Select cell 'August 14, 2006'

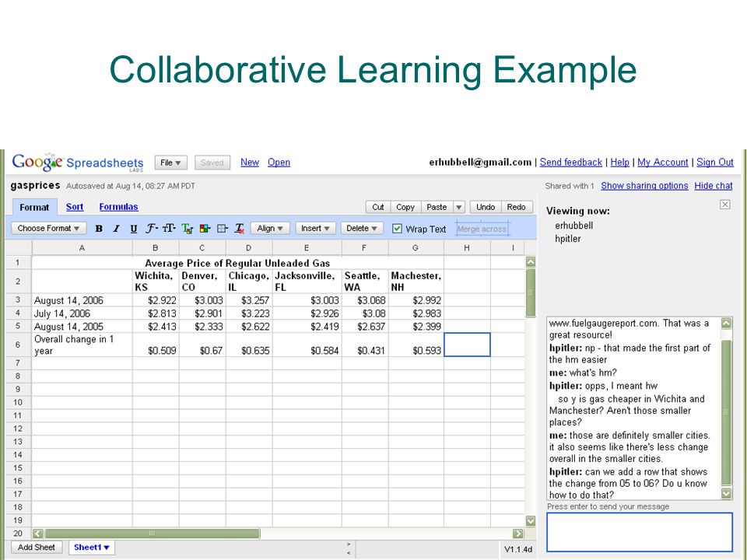pyautogui.click(x=82, y=300)
